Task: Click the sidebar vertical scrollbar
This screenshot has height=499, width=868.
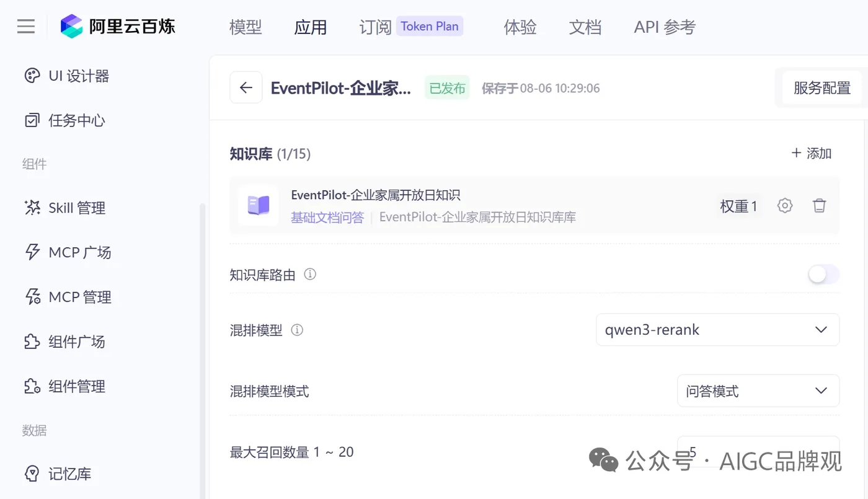Action: [x=202, y=350]
